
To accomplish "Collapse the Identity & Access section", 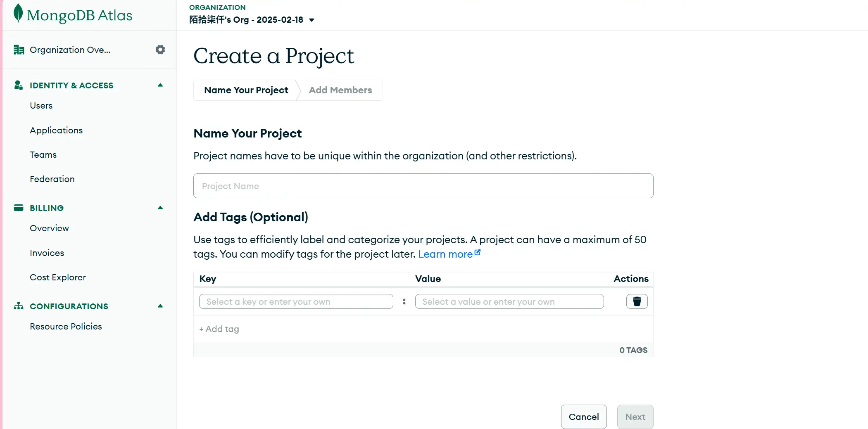I will coord(160,85).
